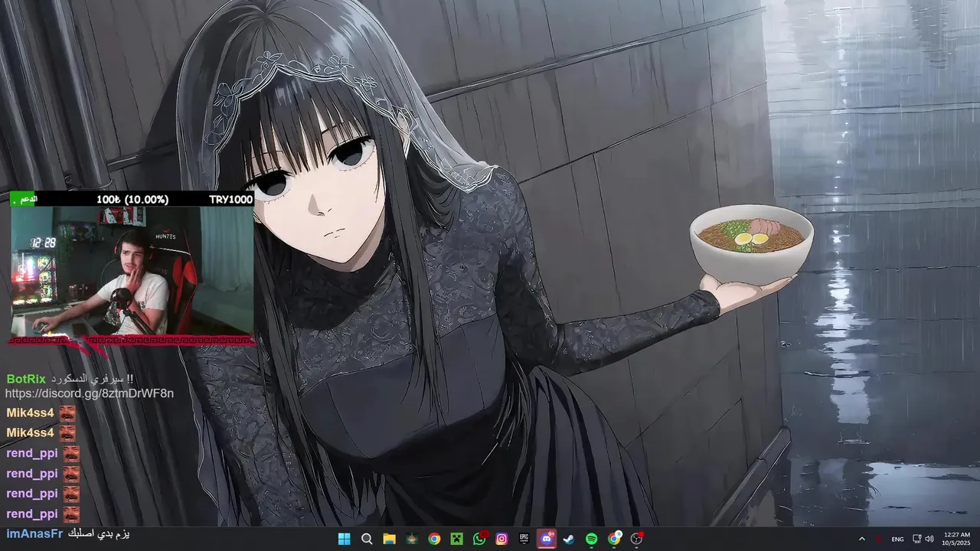Click the TRY1000 goal target text

click(x=230, y=199)
